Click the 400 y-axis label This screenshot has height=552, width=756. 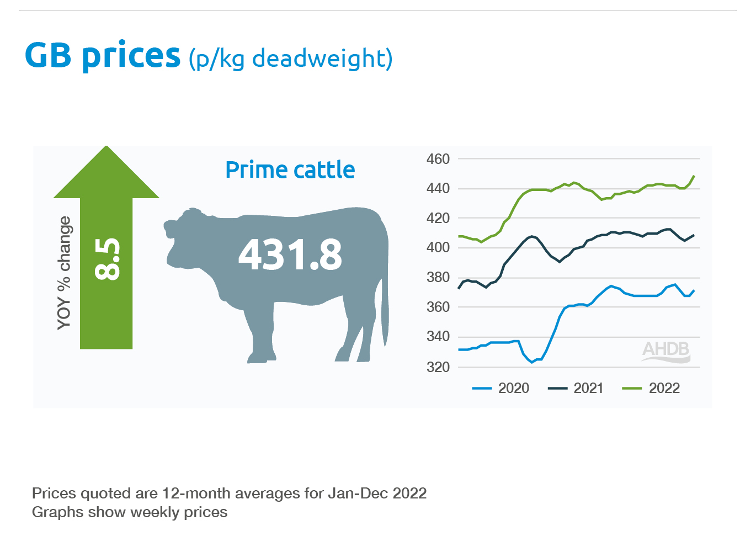pyautogui.click(x=438, y=248)
